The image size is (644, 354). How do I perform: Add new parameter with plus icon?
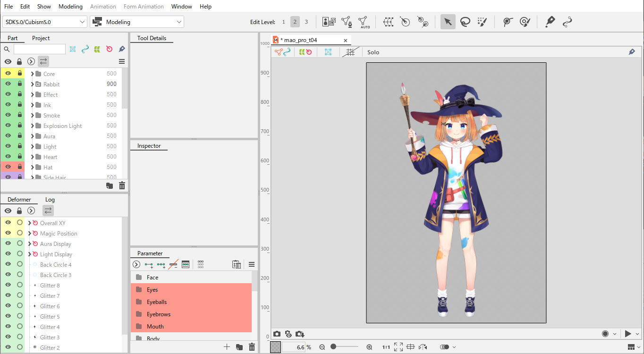click(227, 347)
